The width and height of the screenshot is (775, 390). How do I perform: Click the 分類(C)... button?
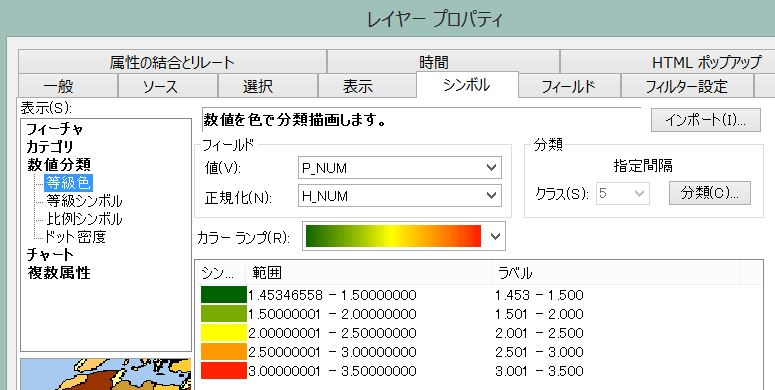710,193
